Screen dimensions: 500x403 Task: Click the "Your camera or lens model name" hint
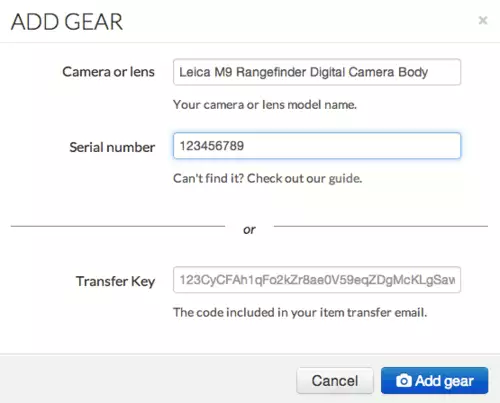[265, 105]
